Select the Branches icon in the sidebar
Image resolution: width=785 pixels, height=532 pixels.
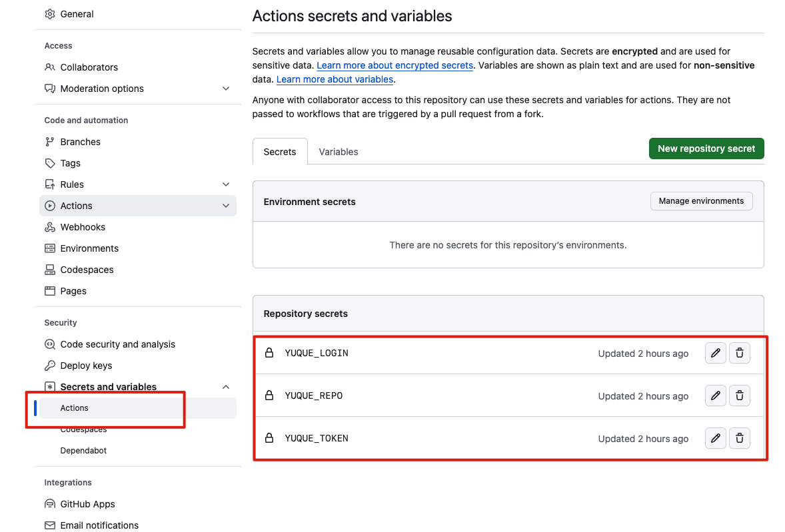[50, 141]
